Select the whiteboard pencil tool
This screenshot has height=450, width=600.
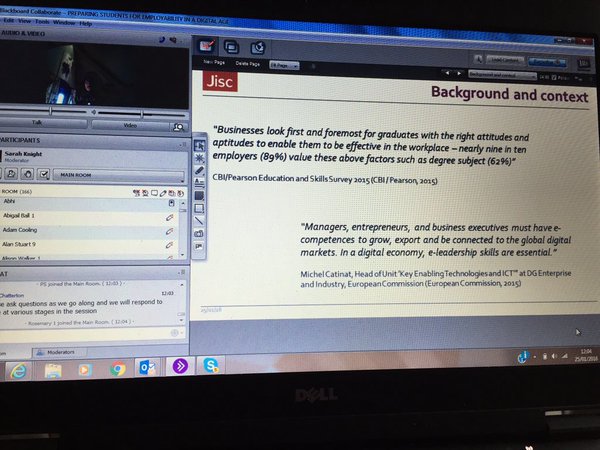click(199, 171)
